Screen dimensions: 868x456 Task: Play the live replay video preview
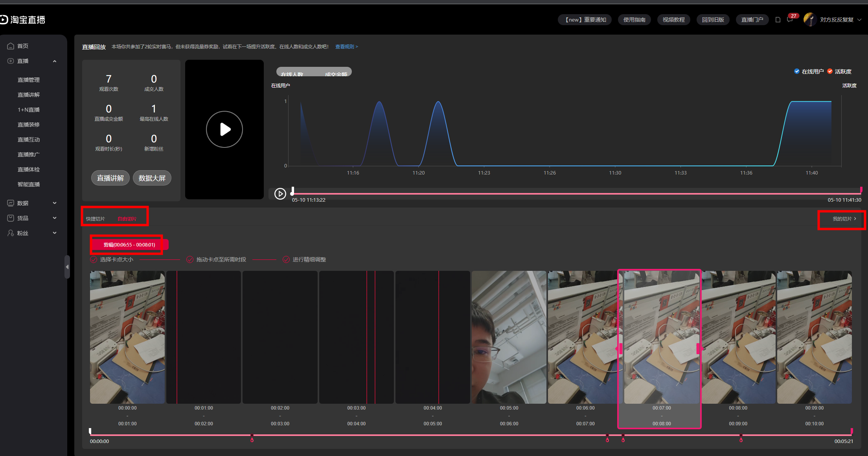224,129
